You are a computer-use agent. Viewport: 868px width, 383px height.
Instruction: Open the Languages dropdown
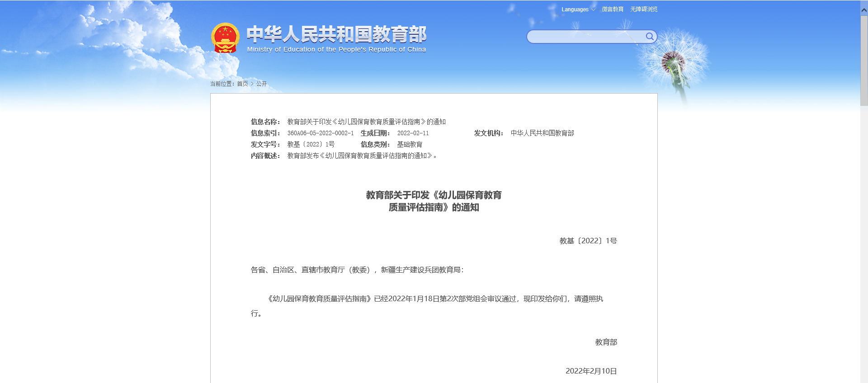[x=578, y=9]
